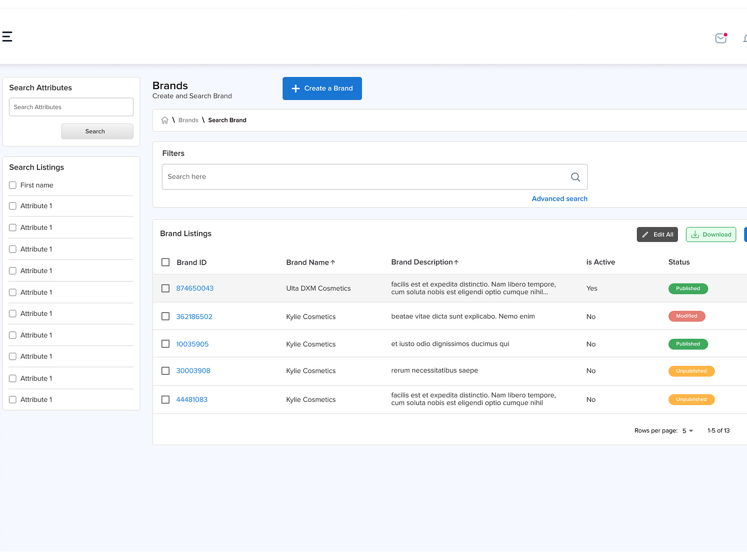The width and height of the screenshot is (747, 560).
Task: Click description 'rerum necessitatibus saepe'
Action: coord(435,371)
